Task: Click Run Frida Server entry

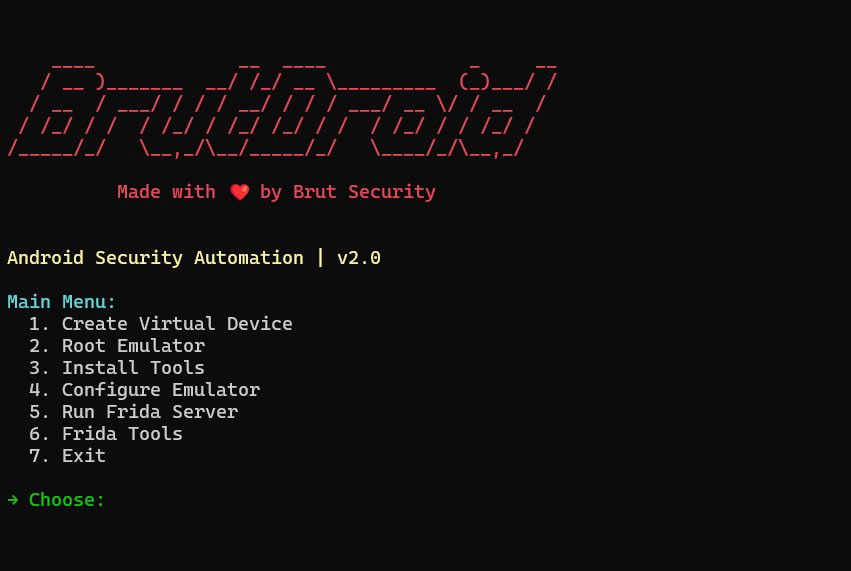Action: (x=134, y=411)
